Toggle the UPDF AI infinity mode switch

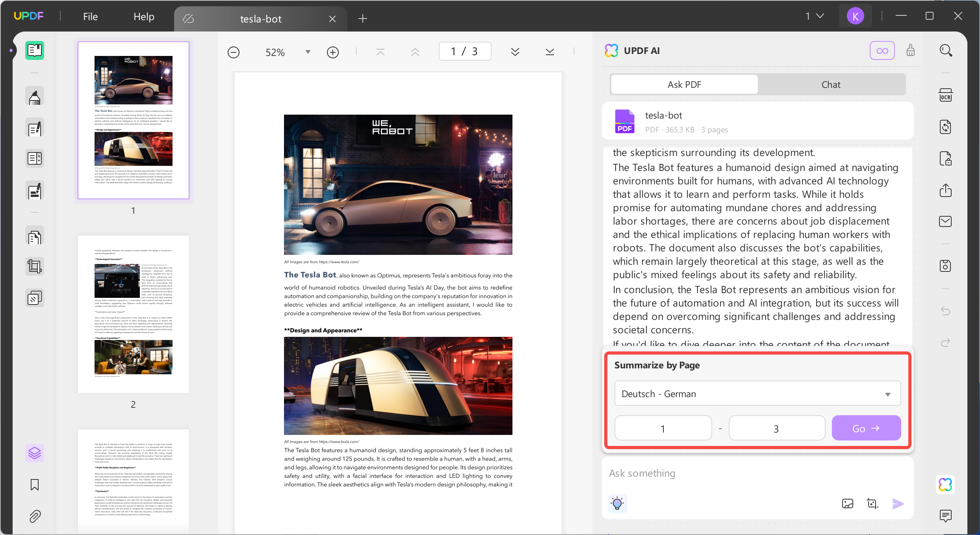click(x=882, y=50)
